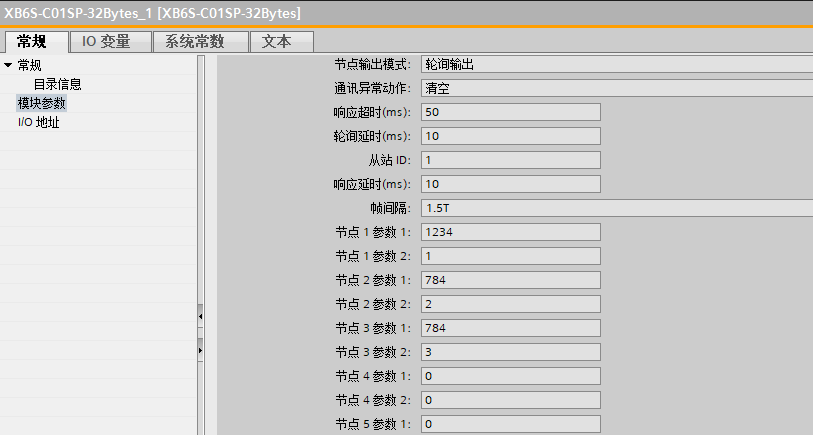This screenshot has width=813, height=435.
Task: Click the 节点 3 参数 2 field
Action: pos(510,352)
